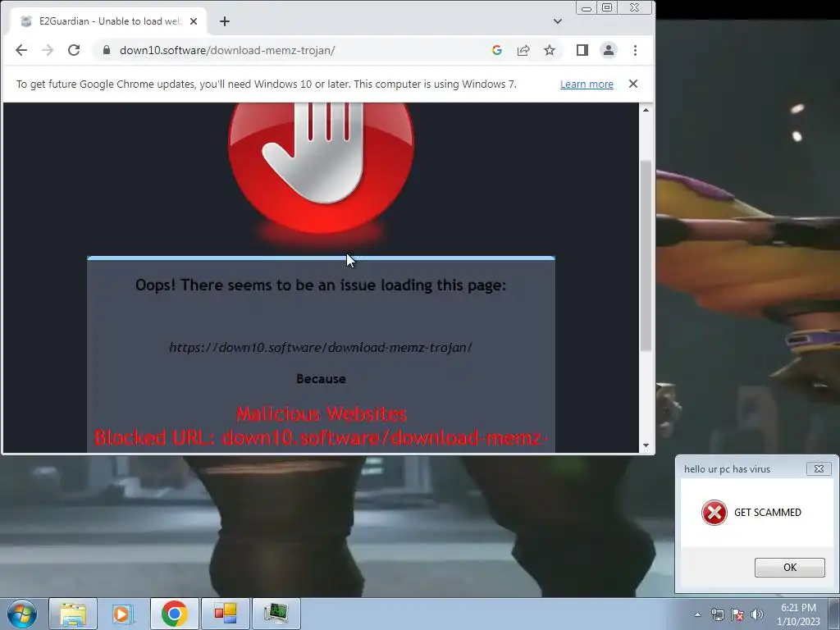Click the red error icon in the dialog
This screenshot has width=840, height=630.
(x=714, y=513)
